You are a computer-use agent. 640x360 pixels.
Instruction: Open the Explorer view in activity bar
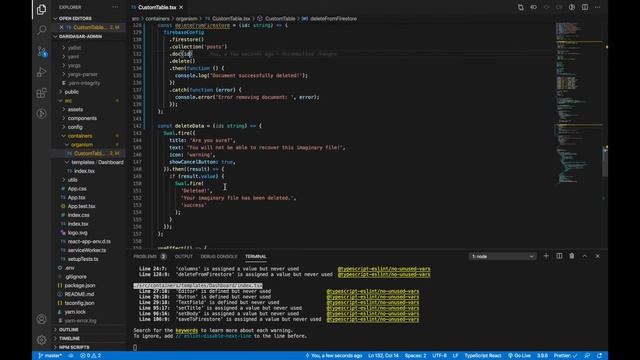click(41, 9)
